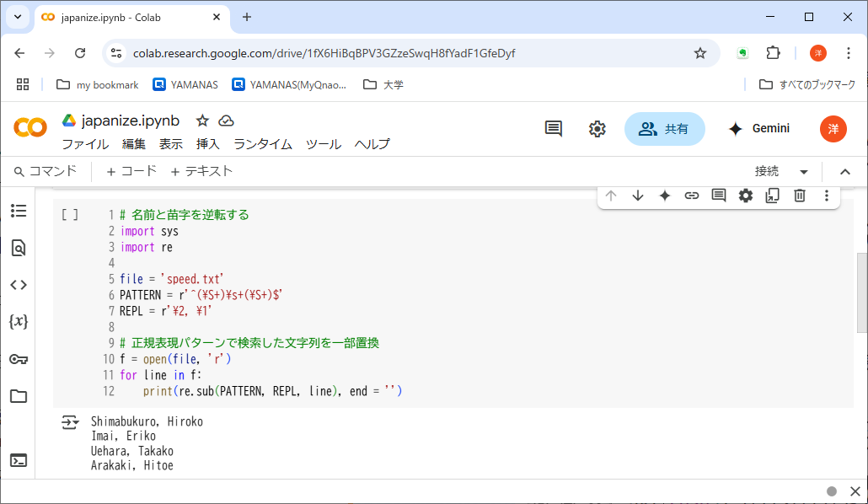View site information icon in address bar
This screenshot has height=504, width=868.
tap(116, 53)
